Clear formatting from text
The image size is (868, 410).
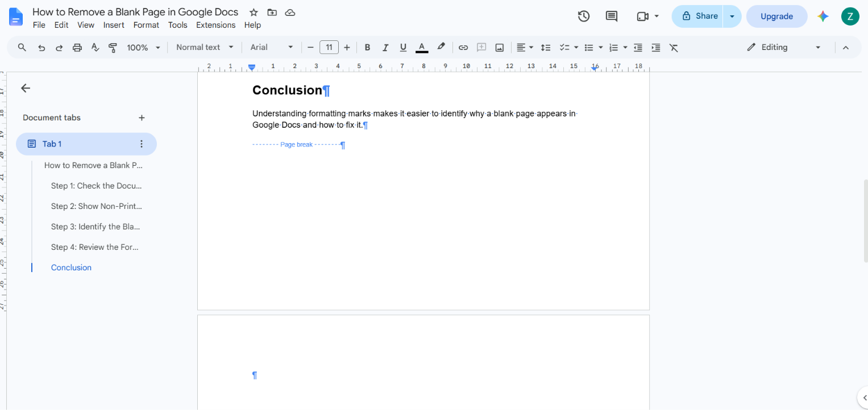tap(674, 48)
